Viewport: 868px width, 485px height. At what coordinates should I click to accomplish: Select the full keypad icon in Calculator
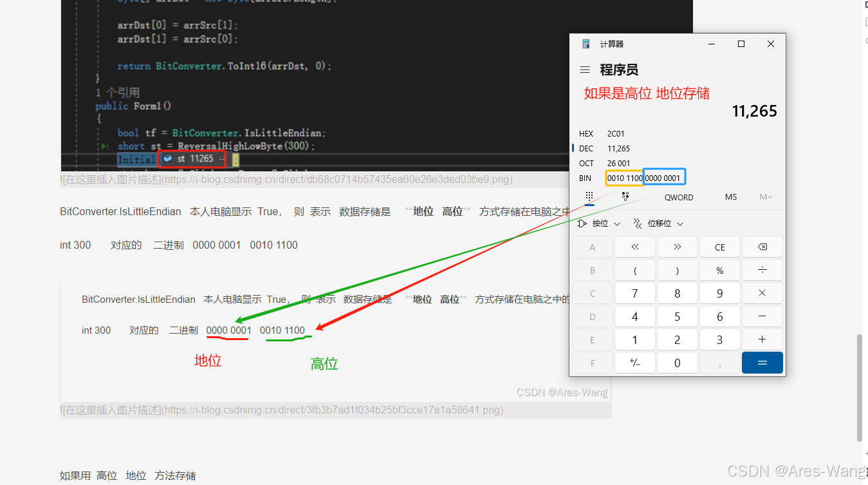point(589,197)
